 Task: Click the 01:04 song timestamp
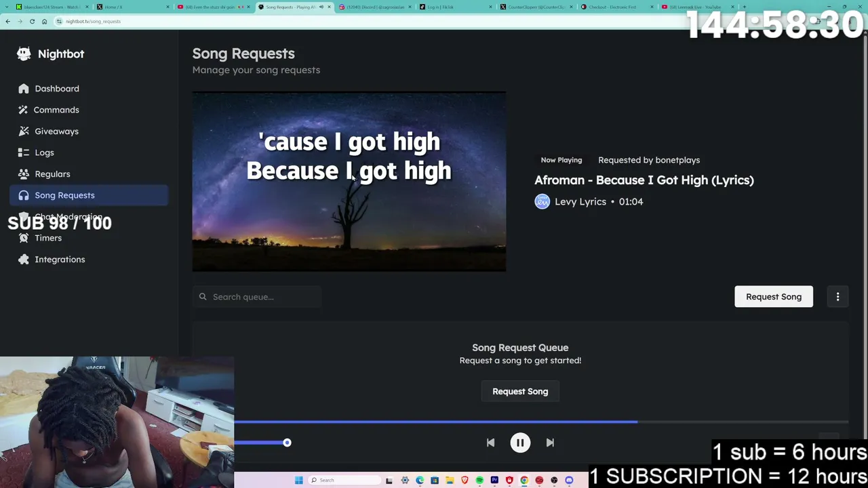631,201
